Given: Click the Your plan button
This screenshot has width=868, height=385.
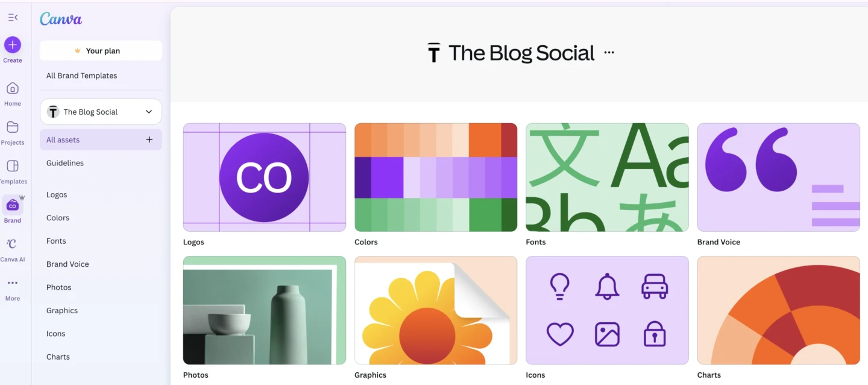Looking at the screenshot, I should click(101, 51).
